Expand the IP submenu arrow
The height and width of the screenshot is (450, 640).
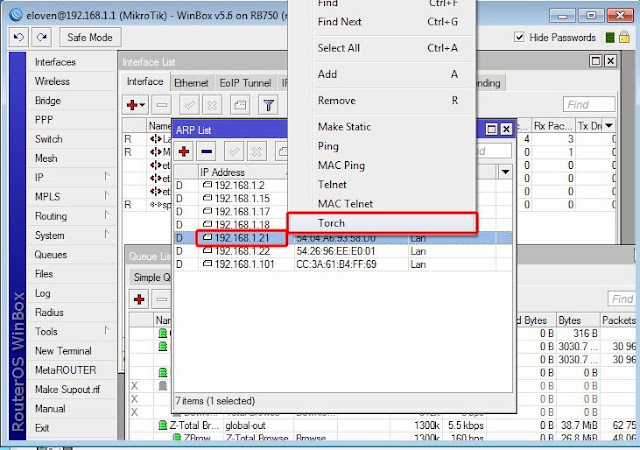tap(107, 176)
